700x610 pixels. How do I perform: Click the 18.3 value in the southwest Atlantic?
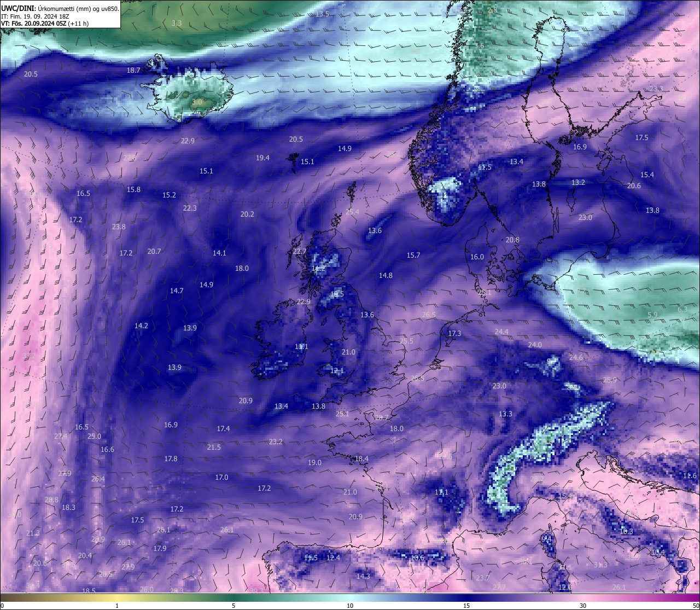click(68, 508)
